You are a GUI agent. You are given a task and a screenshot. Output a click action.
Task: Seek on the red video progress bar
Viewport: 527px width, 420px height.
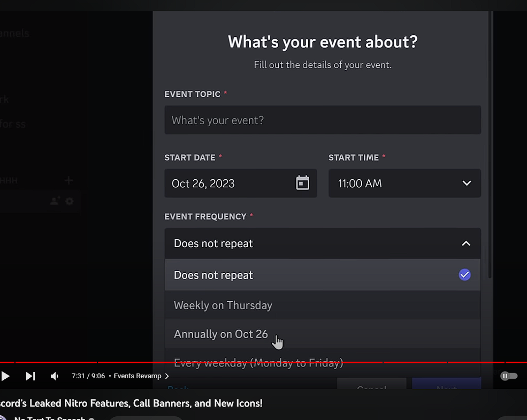click(x=263, y=363)
